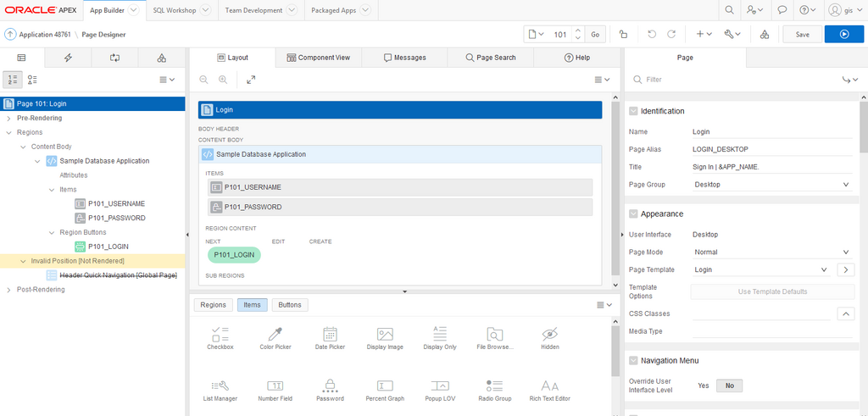Open the Create plus menu

(704, 34)
